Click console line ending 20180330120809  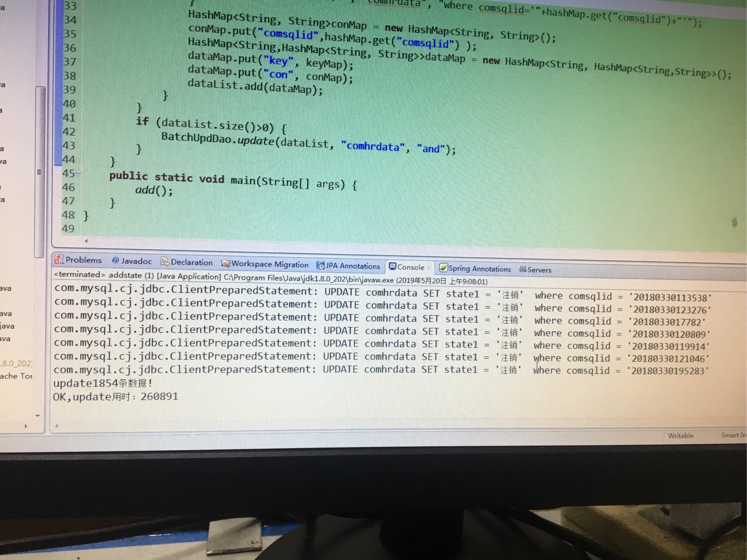pos(382,331)
